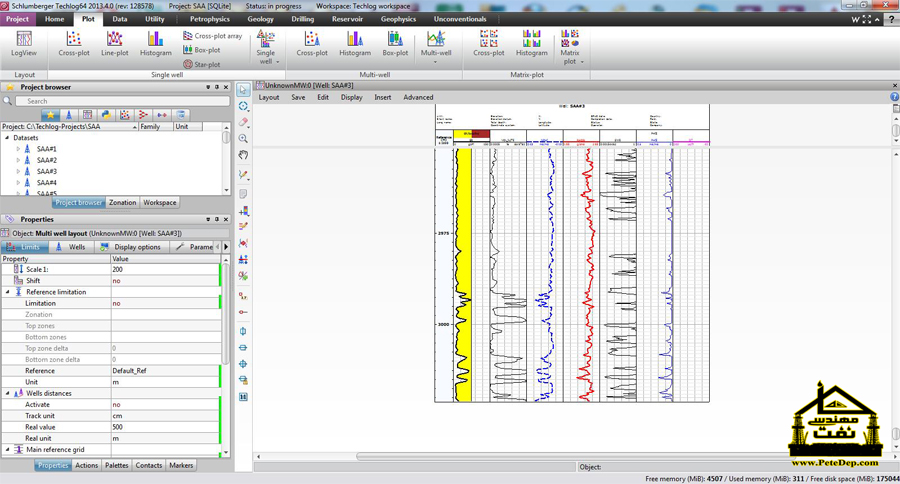Image resolution: width=900 pixels, height=484 pixels.
Task: Collapse the Main reference grid group
Action: point(7,450)
